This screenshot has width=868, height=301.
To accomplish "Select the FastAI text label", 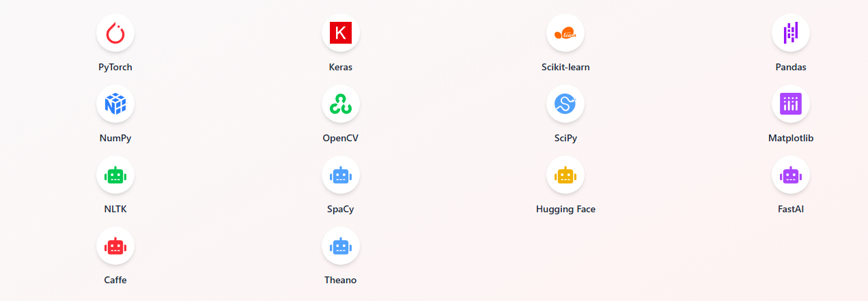I will (x=791, y=209).
